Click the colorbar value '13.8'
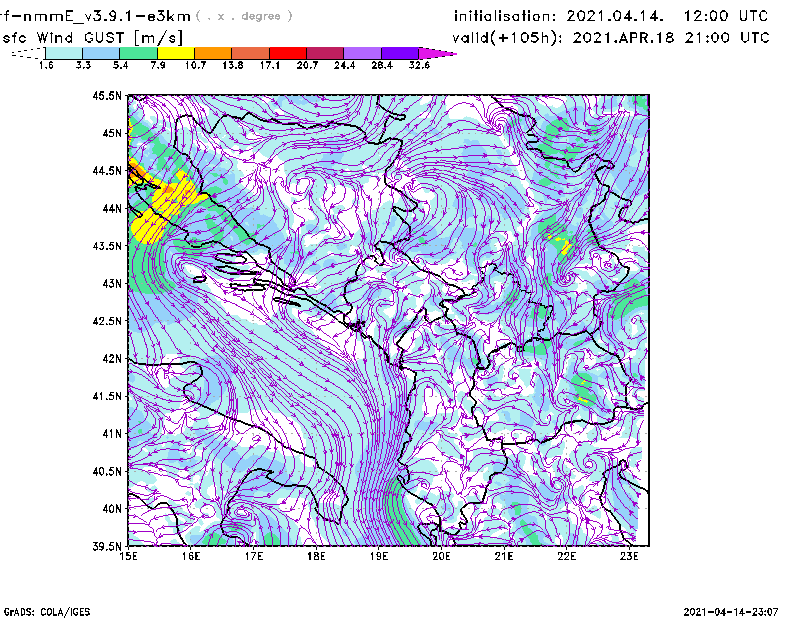Screen dimensions: 800x618 pos(233,65)
